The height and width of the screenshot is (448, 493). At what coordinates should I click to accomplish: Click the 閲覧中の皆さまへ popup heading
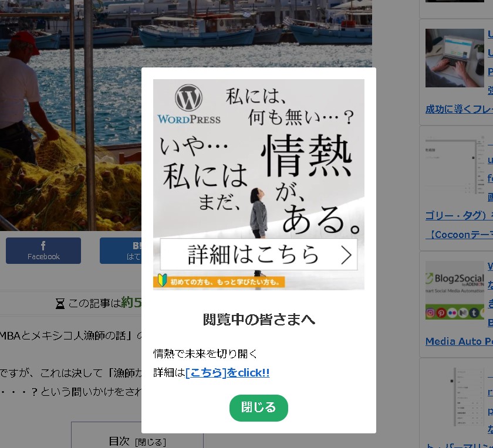click(x=259, y=320)
